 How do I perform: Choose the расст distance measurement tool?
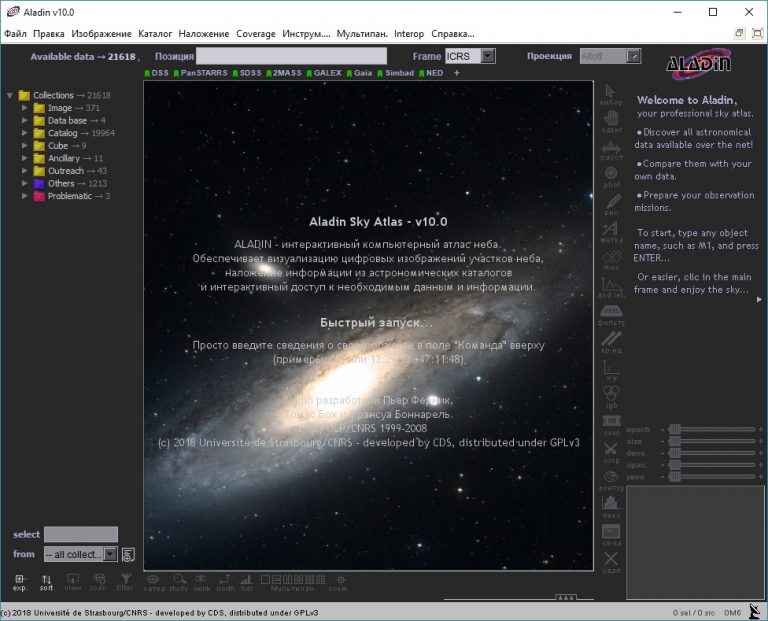pos(611,150)
